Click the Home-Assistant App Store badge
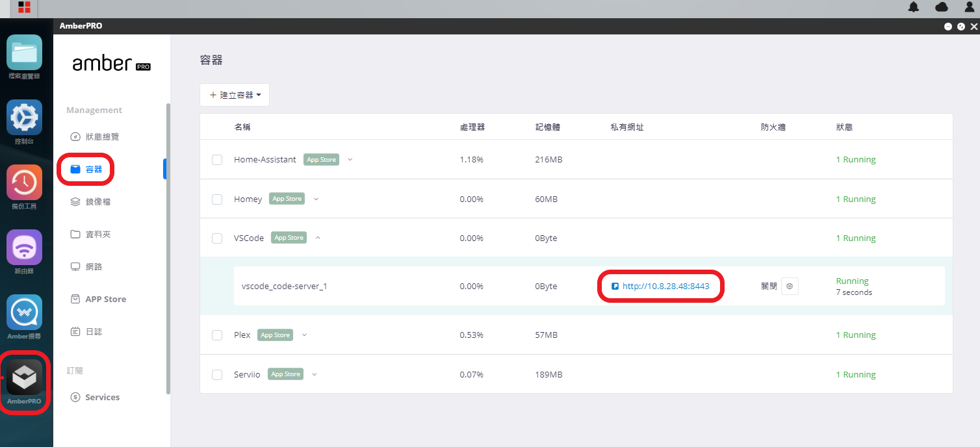The height and width of the screenshot is (447, 980). [322, 160]
